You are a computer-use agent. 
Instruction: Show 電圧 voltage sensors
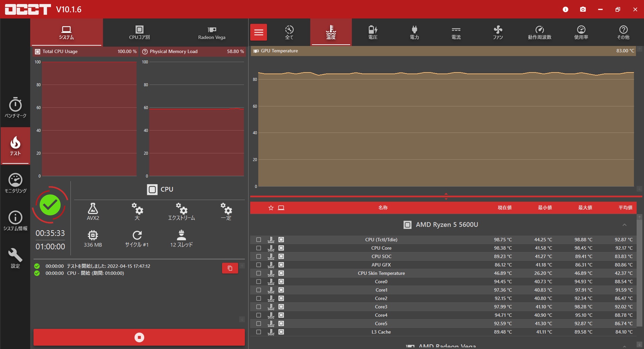(x=373, y=32)
